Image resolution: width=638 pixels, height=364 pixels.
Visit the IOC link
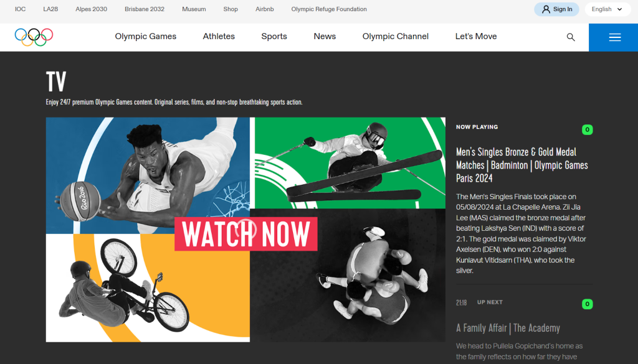[21, 9]
